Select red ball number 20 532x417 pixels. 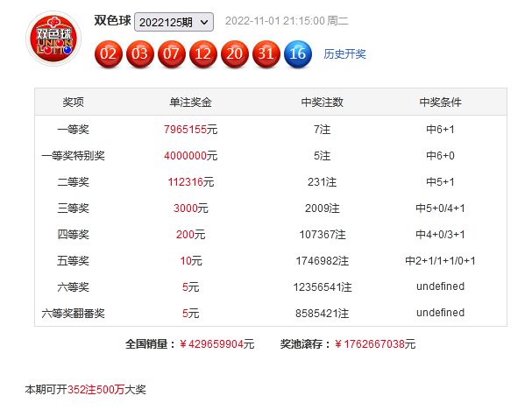click(x=235, y=54)
